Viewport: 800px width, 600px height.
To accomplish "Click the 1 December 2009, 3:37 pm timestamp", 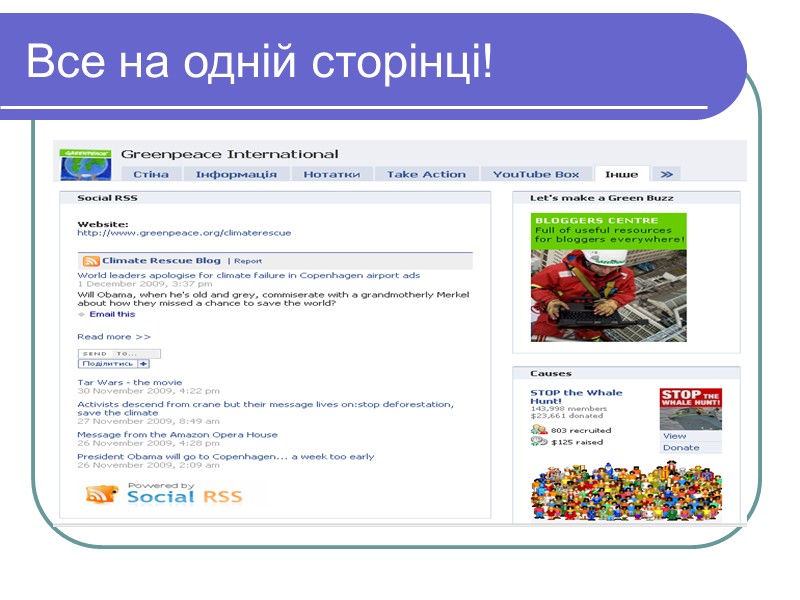I will 145,284.
